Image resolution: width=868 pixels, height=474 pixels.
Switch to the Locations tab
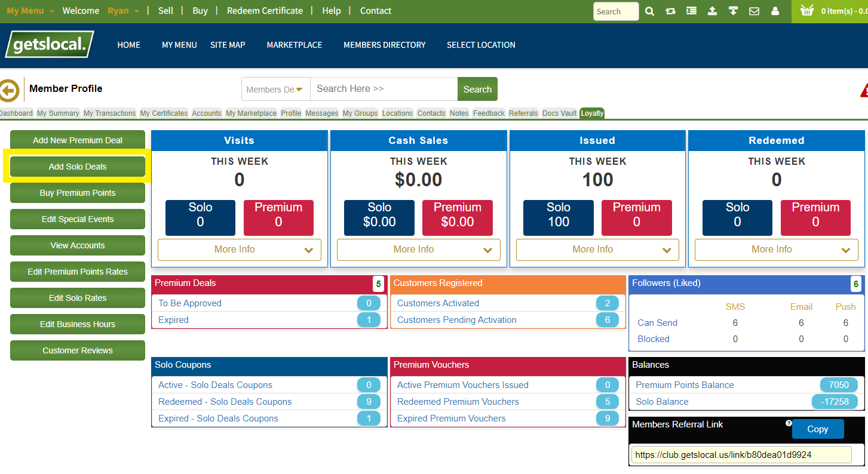coord(397,113)
